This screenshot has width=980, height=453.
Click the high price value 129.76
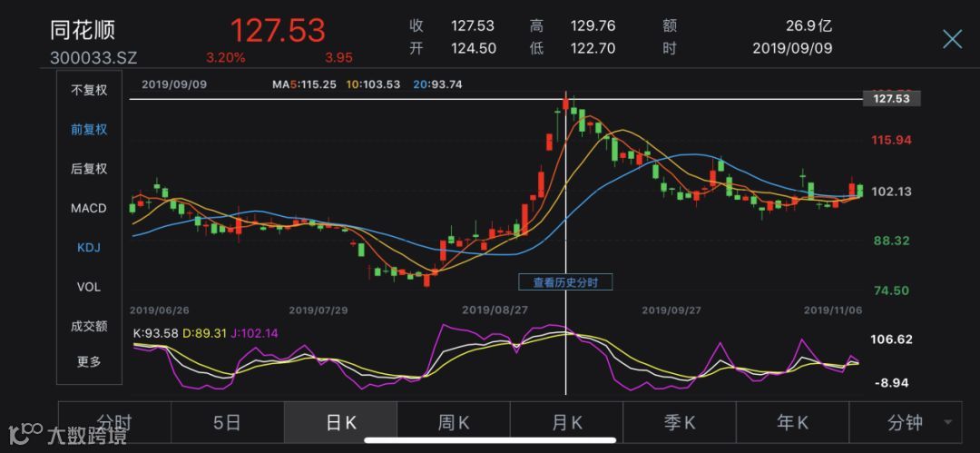593,25
